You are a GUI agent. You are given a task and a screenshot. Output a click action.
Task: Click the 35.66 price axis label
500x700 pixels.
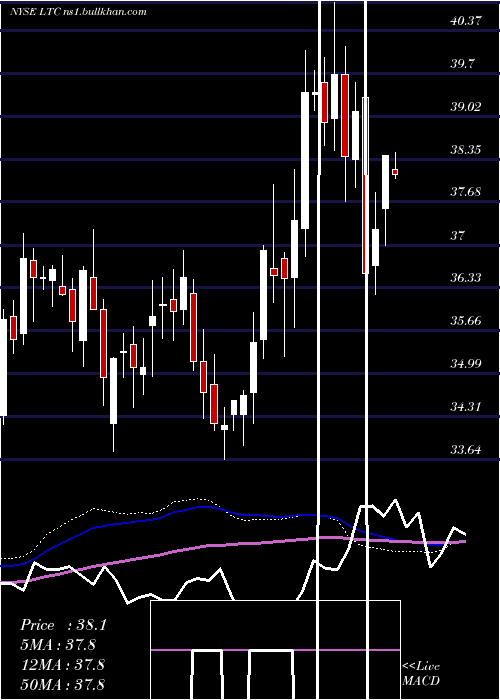point(466,321)
